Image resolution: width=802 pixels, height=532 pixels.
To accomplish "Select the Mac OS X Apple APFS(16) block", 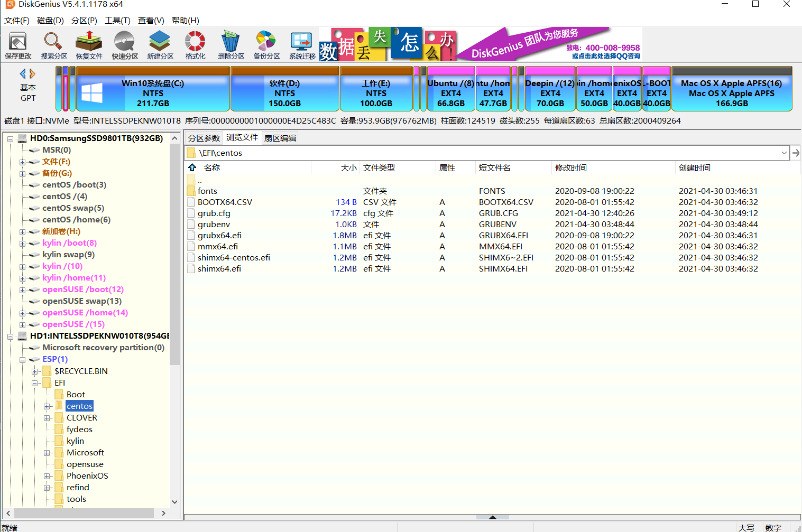I will pyautogui.click(x=732, y=89).
